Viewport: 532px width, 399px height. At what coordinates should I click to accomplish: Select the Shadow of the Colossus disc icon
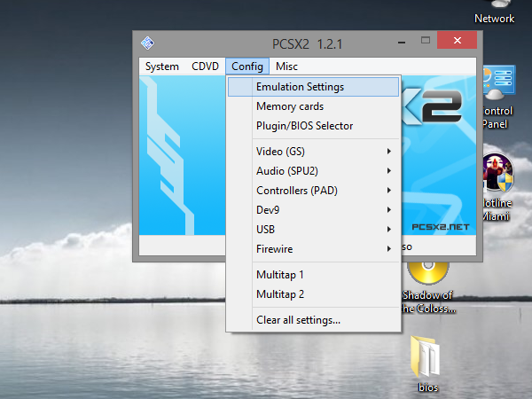(x=428, y=287)
